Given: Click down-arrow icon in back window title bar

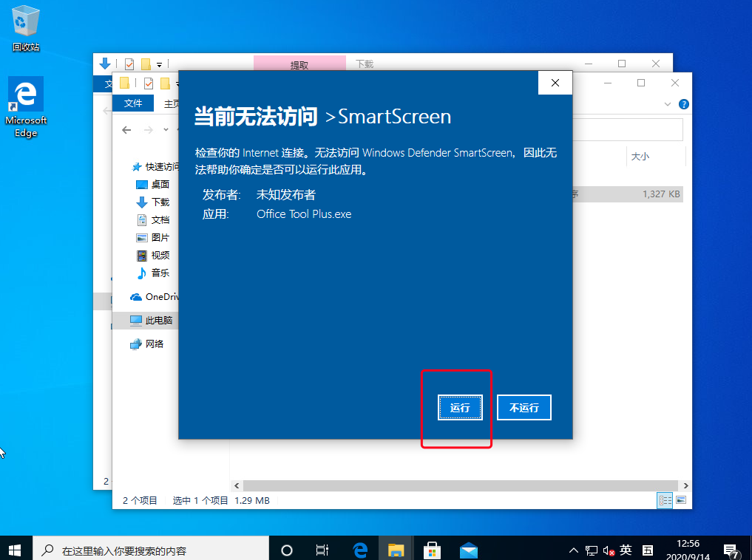Looking at the screenshot, I should point(105,64).
